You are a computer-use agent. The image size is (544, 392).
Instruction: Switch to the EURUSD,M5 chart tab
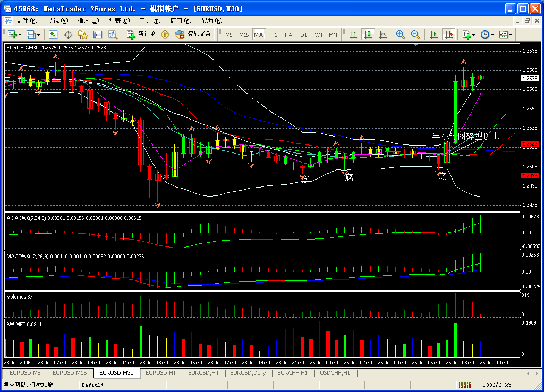click(x=25, y=373)
